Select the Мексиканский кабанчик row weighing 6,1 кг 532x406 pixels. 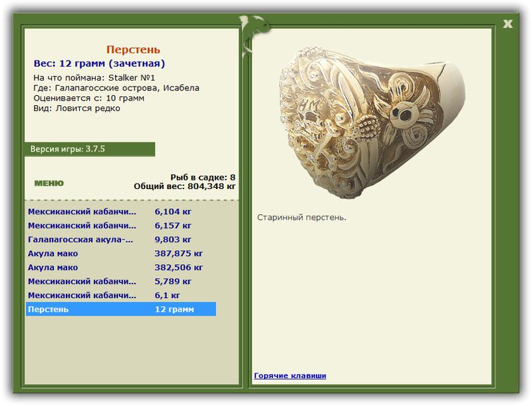[x=121, y=295]
